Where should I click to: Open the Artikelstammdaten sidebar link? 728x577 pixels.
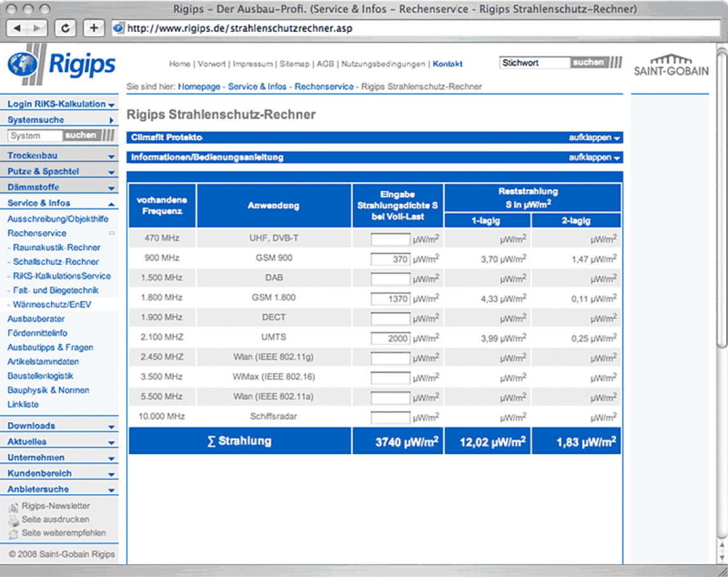point(43,362)
